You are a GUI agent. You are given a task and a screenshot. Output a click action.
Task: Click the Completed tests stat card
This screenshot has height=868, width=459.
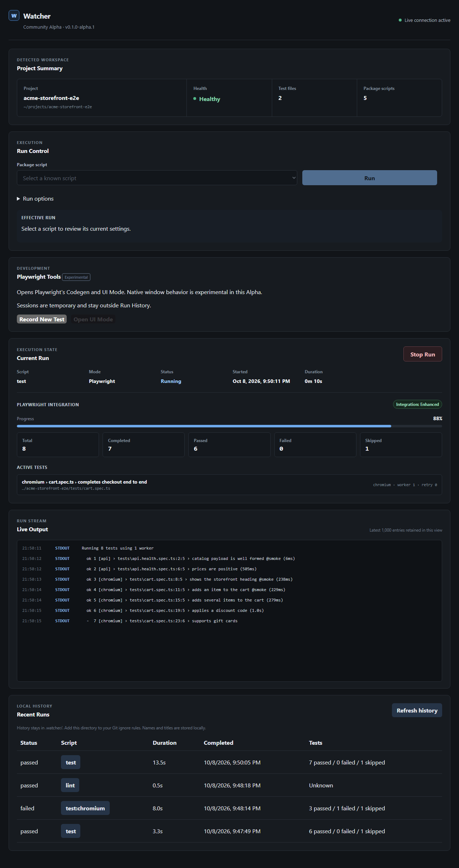pyautogui.click(x=143, y=445)
